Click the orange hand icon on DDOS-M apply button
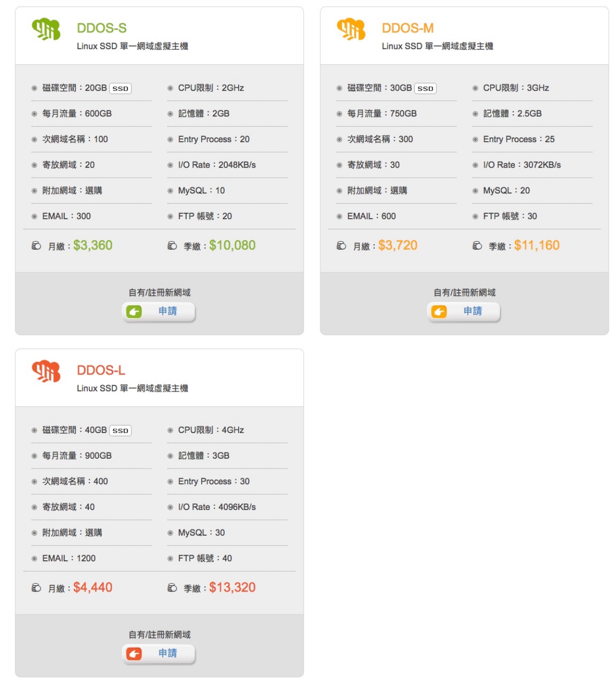 [439, 311]
